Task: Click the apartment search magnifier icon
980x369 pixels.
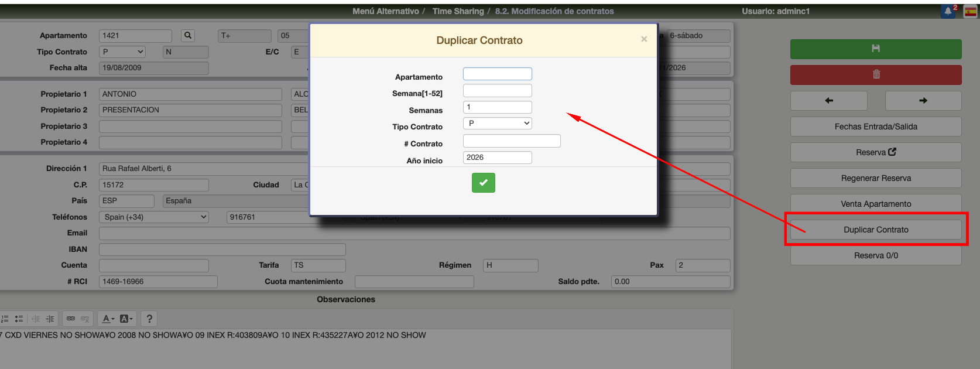Action: 188,36
